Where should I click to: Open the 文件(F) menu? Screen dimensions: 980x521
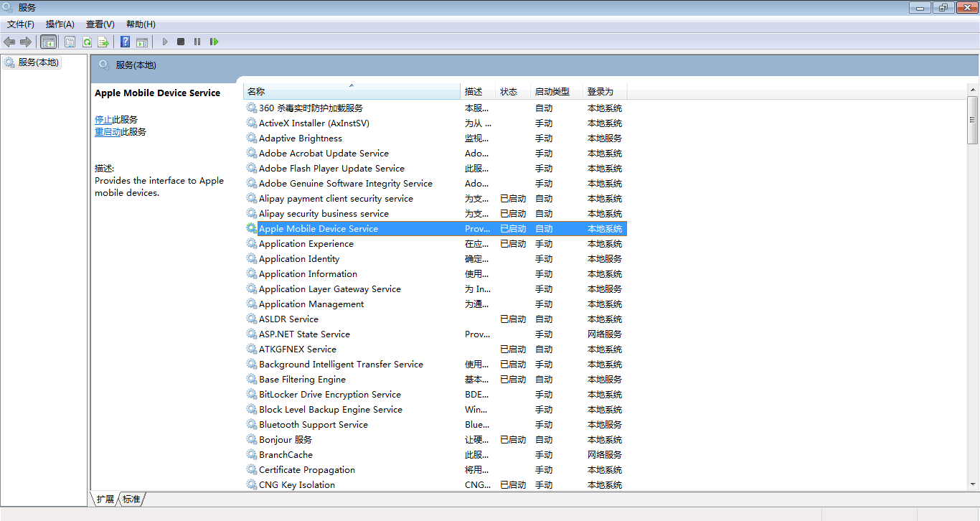click(x=21, y=24)
